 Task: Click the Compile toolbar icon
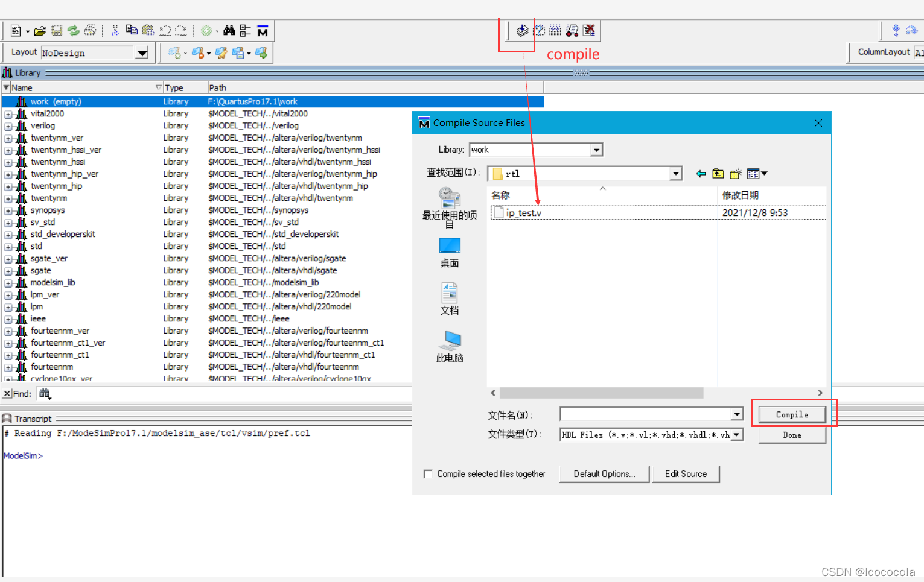523,30
